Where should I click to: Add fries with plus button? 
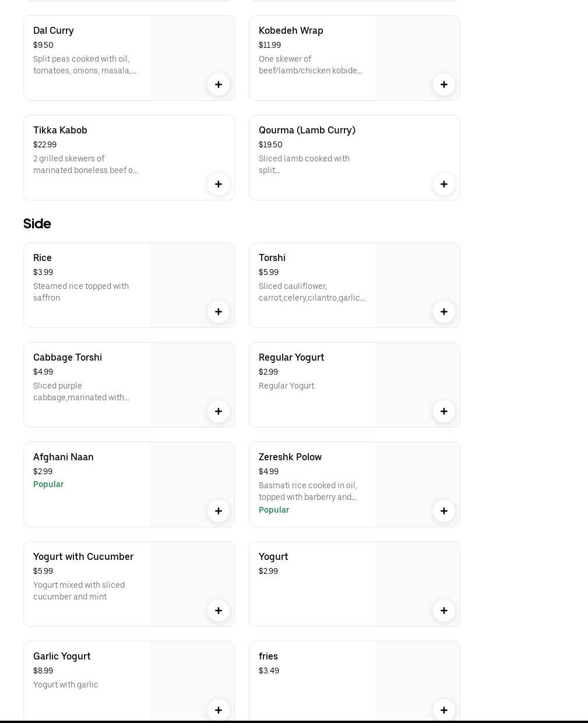pyautogui.click(x=444, y=710)
